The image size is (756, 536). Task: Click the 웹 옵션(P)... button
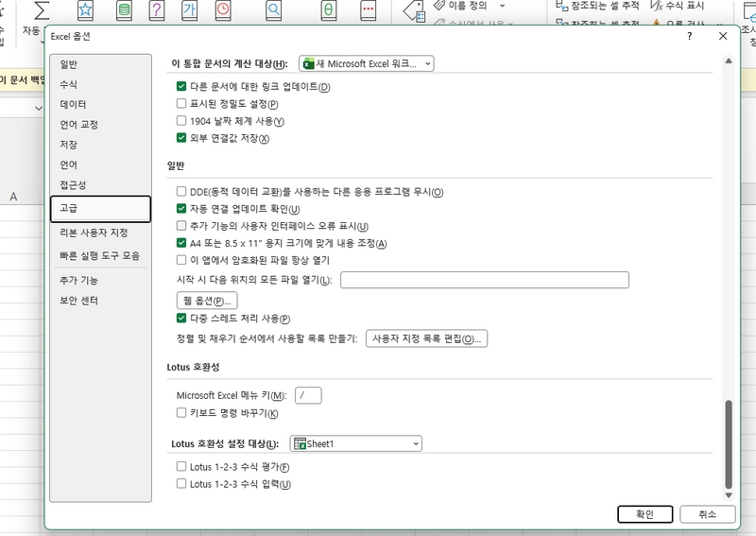point(207,301)
